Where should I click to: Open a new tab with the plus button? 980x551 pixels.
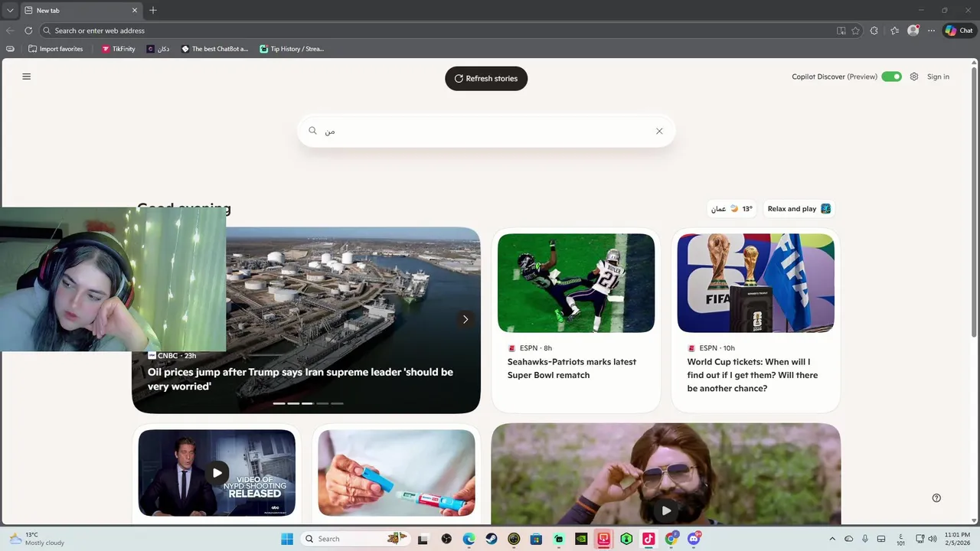coord(153,11)
